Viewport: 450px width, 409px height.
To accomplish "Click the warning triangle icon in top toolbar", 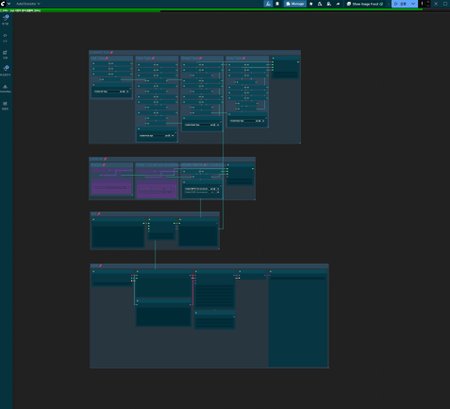I will (x=320, y=4).
